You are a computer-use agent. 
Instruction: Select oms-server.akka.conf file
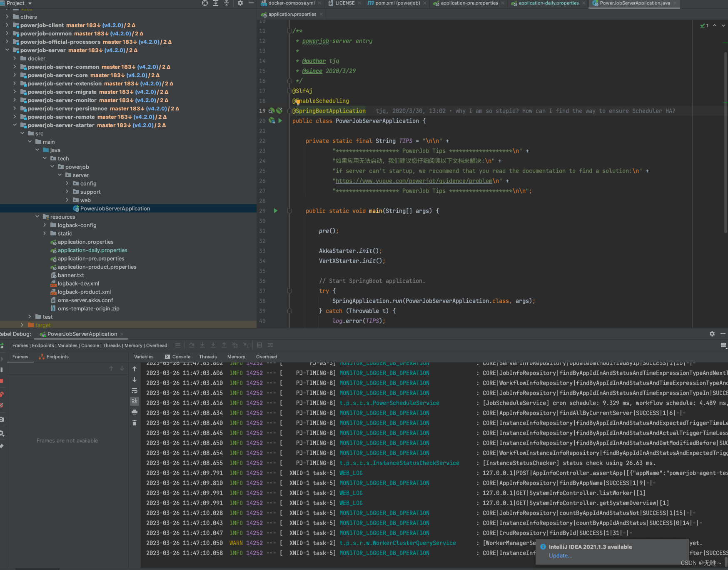[85, 300]
